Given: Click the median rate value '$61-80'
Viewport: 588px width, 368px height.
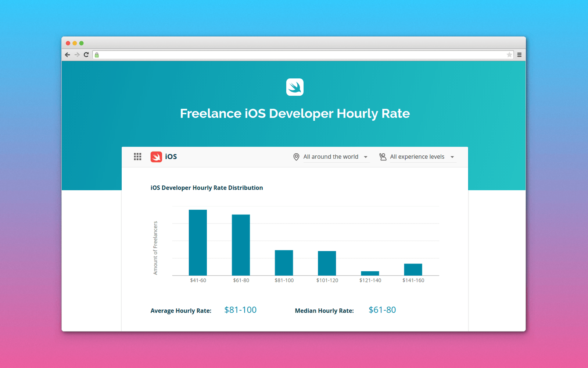Looking at the screenshot, I should tap(382, 310).
